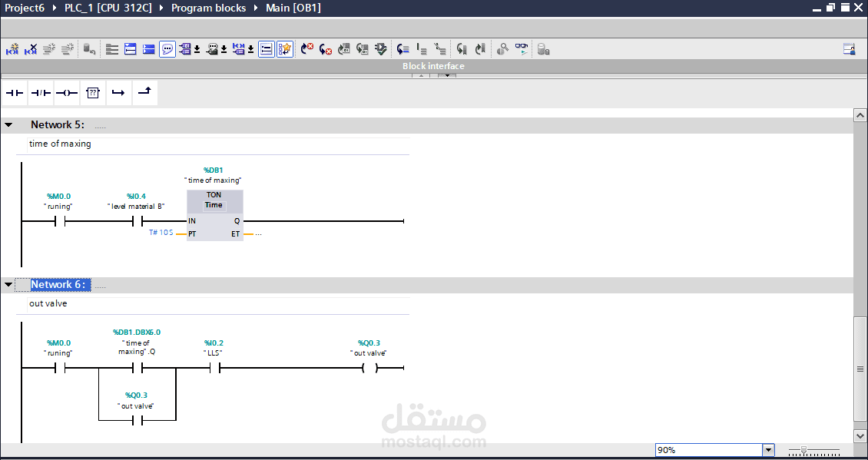
Task: Select the %I0.2 'LLS' contact
Action: click(215, 368)
